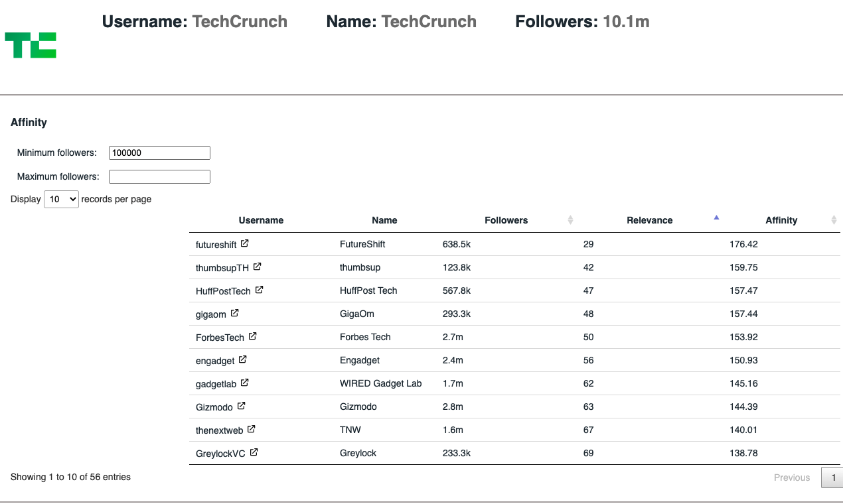Select the 567.8k followers value
Viewport: 843px width, 504px height.
coord(457,290)
